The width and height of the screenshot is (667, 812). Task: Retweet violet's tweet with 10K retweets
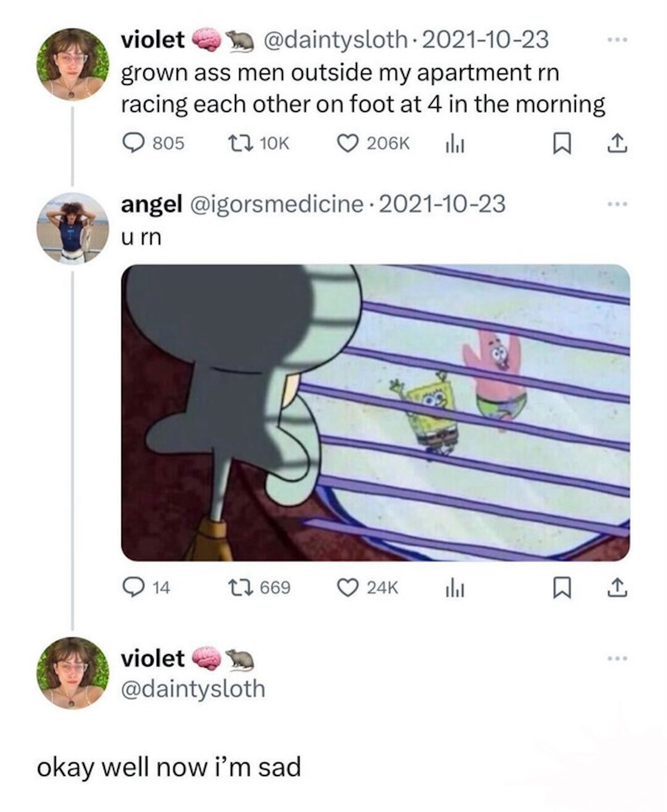[x=240, y=143]
